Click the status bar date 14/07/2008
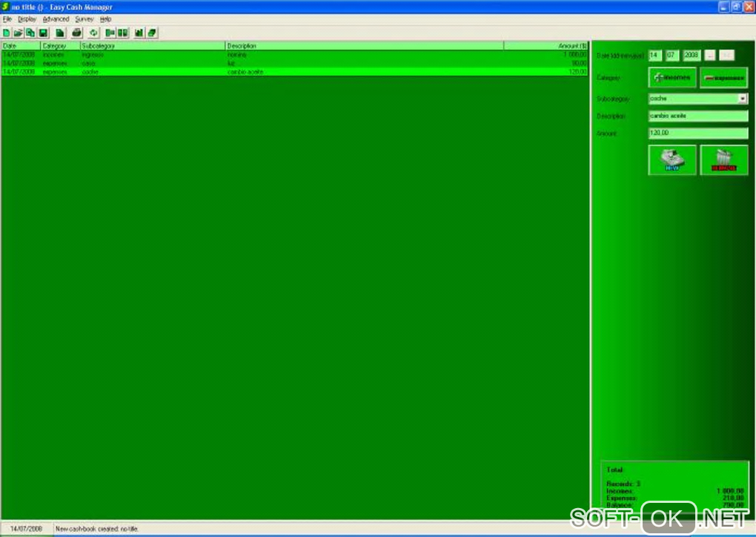Viewport: 756px width, 537px height. point(26,529)
